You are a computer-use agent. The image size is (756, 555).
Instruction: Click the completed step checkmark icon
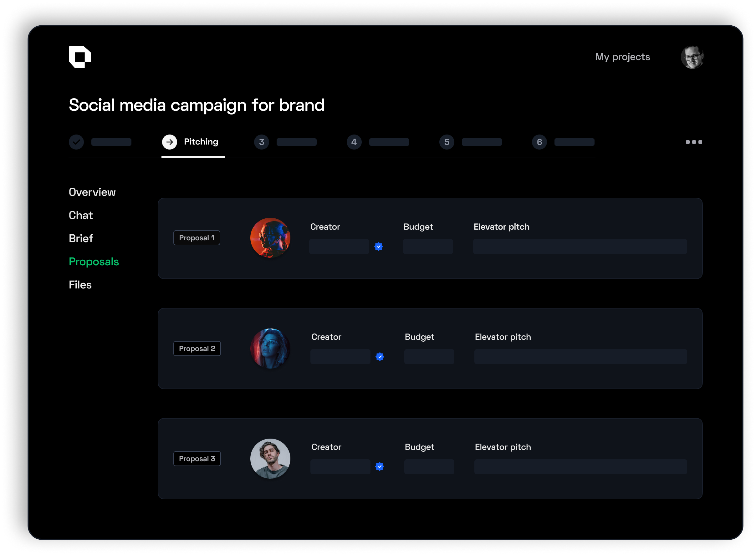(76, 142)
